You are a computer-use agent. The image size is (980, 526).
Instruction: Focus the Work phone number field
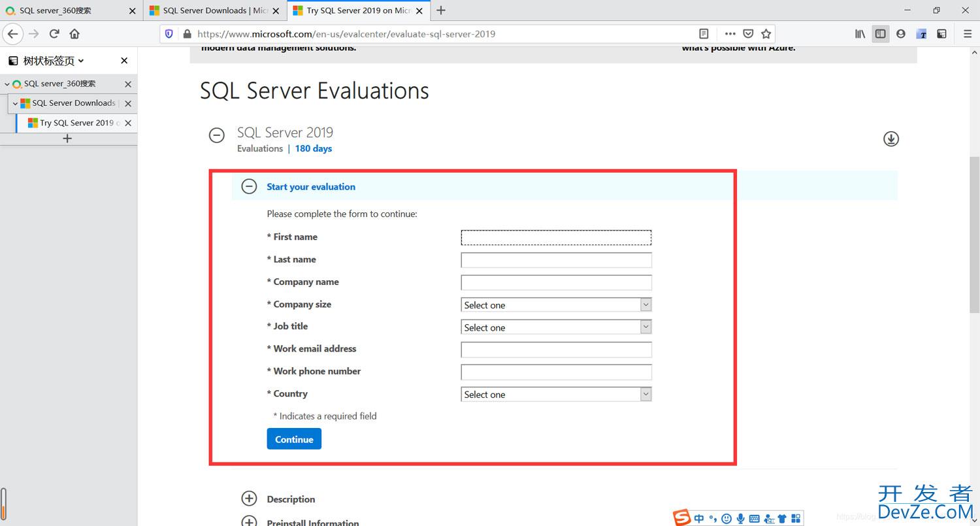coord(557,372)
